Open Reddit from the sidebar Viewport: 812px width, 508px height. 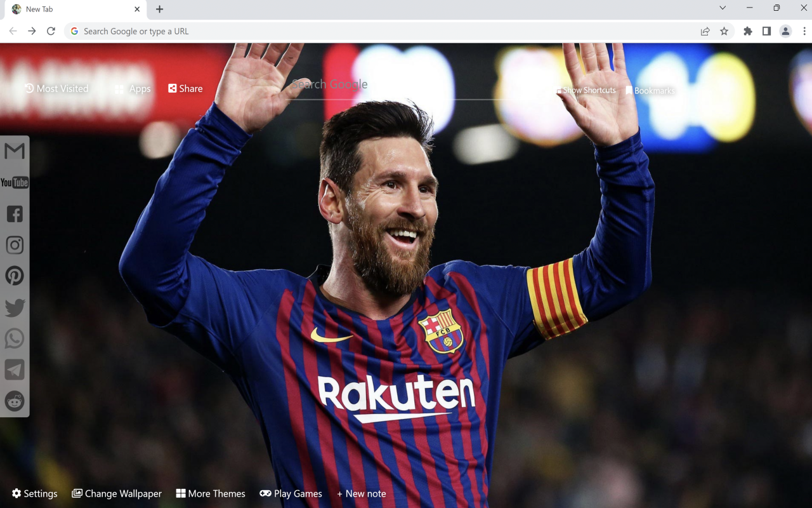[15, 401]
